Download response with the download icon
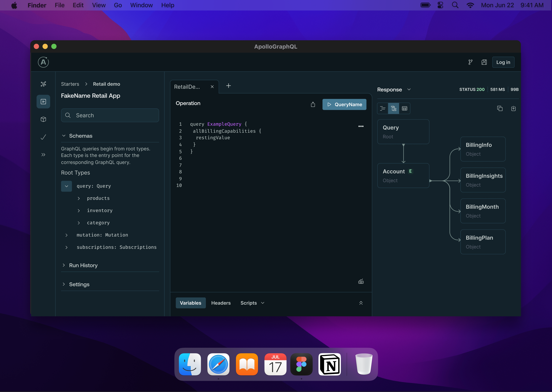 pos(513,108)
